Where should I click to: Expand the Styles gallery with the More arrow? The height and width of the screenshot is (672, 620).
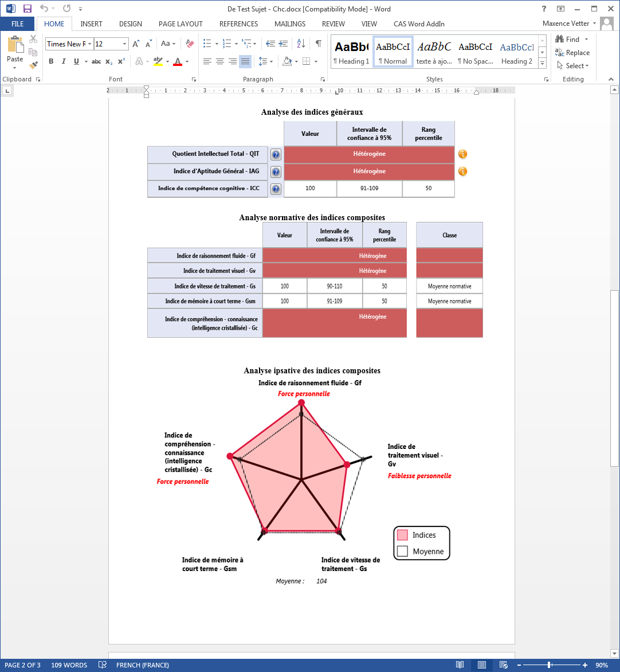(543, 64)
